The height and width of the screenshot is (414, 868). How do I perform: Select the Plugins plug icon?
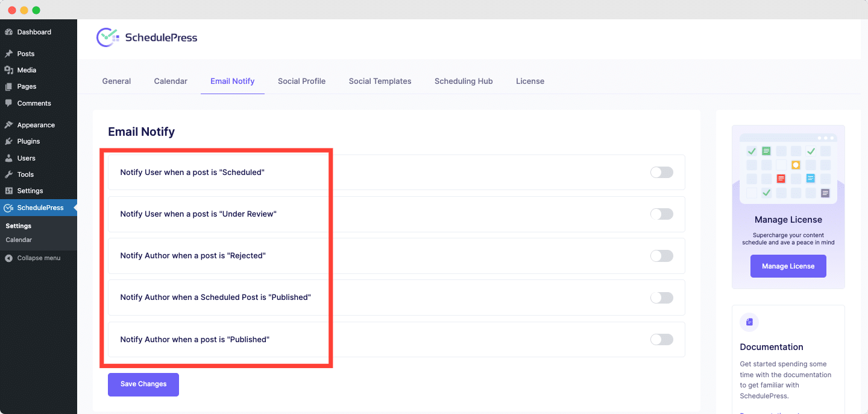(x=9, y=141)
